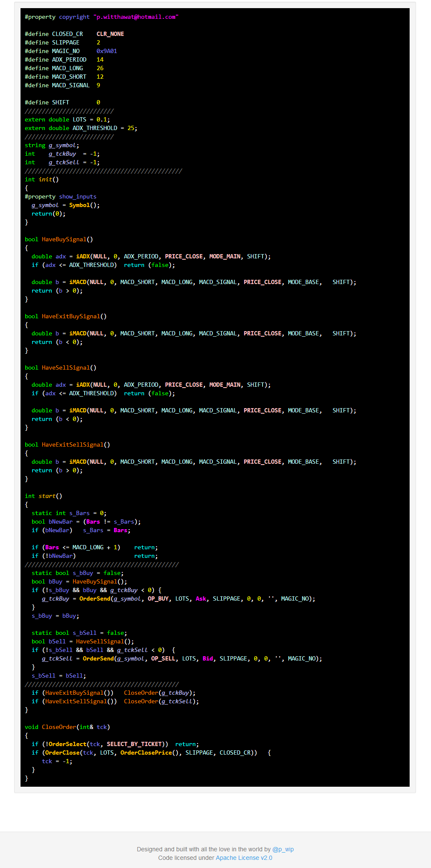Click the OP_SELL constant in OrderSend
431x868 pixels.
tap(163, 659)
